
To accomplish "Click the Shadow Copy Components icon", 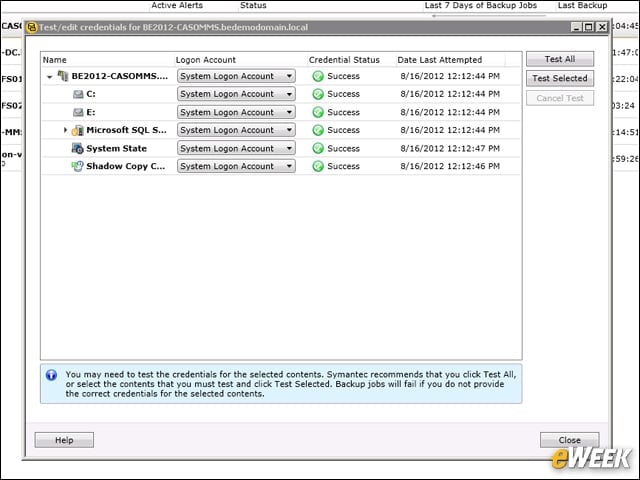I will pos(77,166).
